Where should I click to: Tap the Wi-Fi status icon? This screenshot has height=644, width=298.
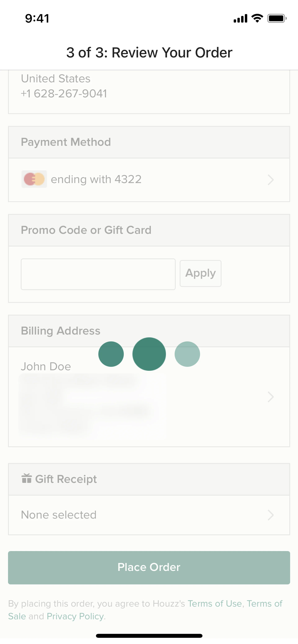coord(257,18)
